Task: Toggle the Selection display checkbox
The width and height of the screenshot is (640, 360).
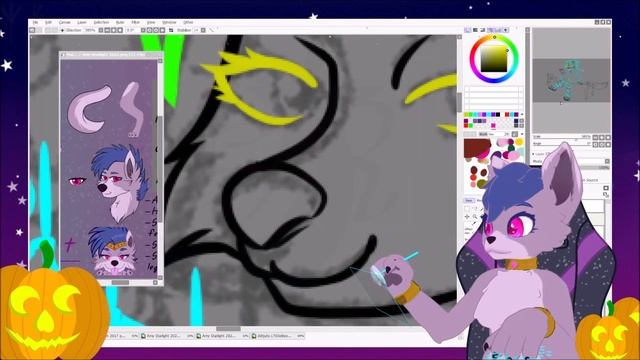Action: click(62, 30)
